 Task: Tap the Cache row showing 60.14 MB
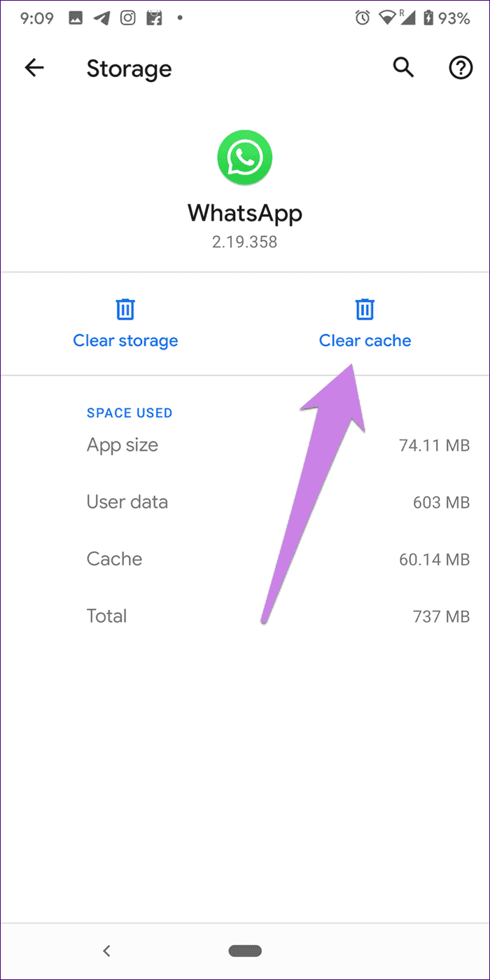(x=245, y=558)
